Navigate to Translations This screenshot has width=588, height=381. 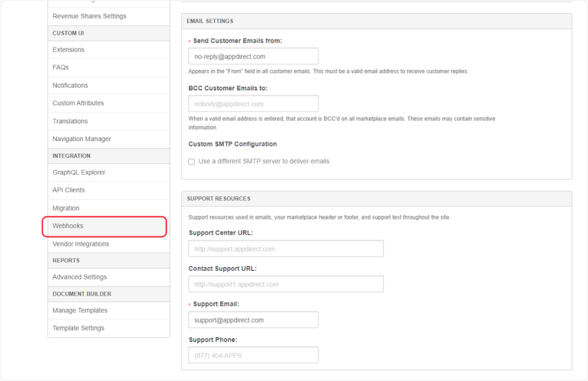coord(70,121)
